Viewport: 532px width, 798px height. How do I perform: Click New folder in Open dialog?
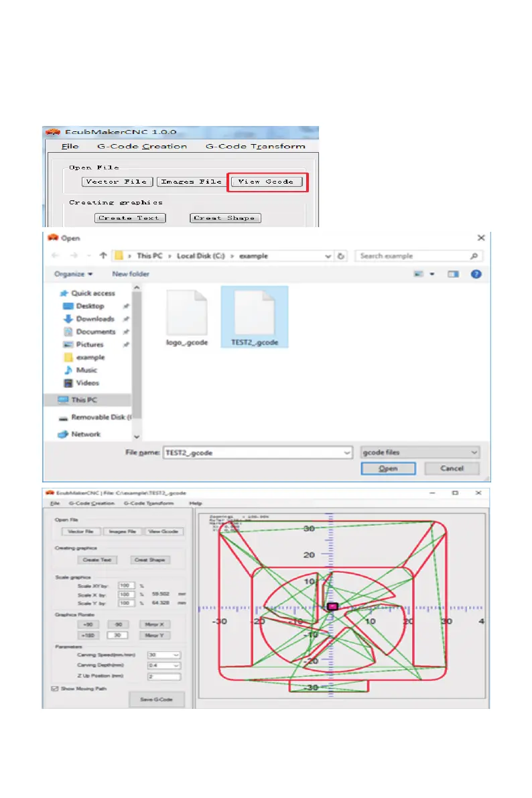pyautogui.click(x=131, y=274)
